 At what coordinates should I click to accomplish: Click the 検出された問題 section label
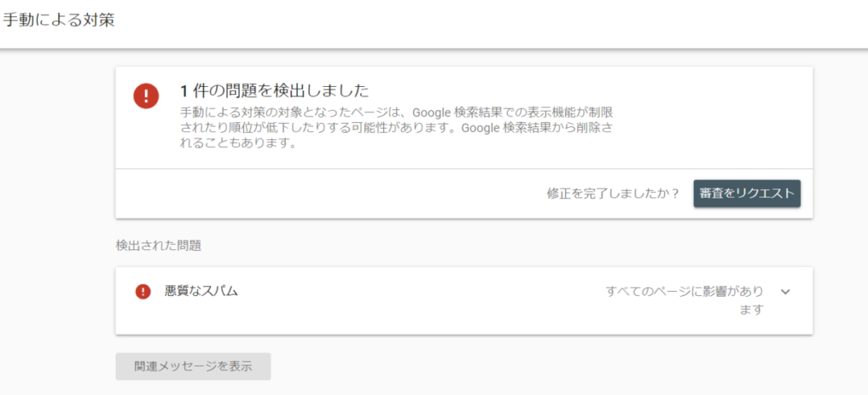[x=158, y=245]
